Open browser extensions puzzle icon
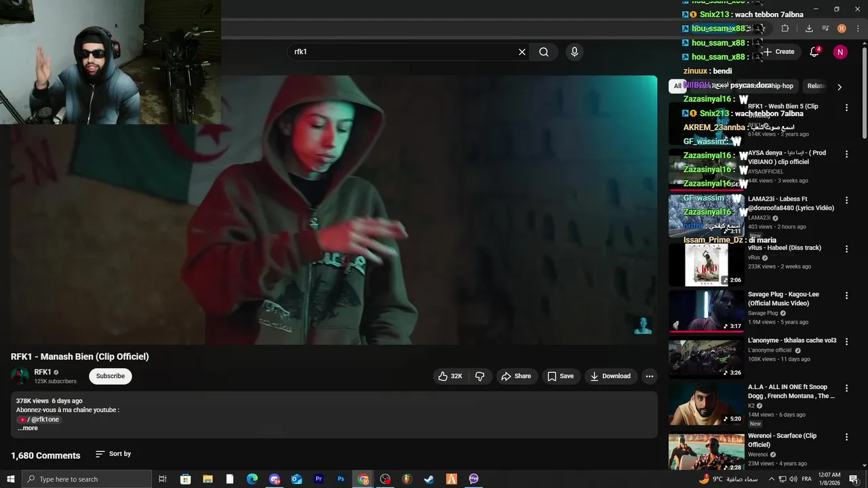 tap(785, 28)
